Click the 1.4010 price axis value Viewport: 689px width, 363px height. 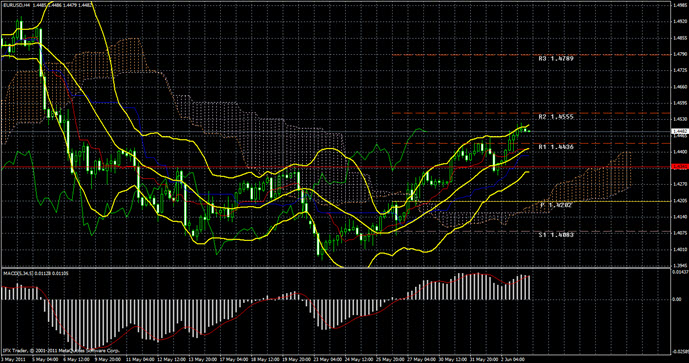tap(679, 249)
